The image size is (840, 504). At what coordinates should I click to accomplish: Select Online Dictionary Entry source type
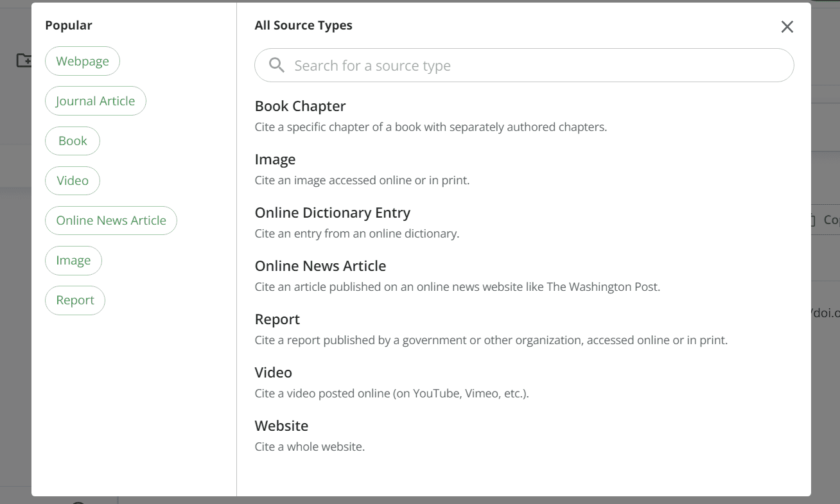point(333,213)
